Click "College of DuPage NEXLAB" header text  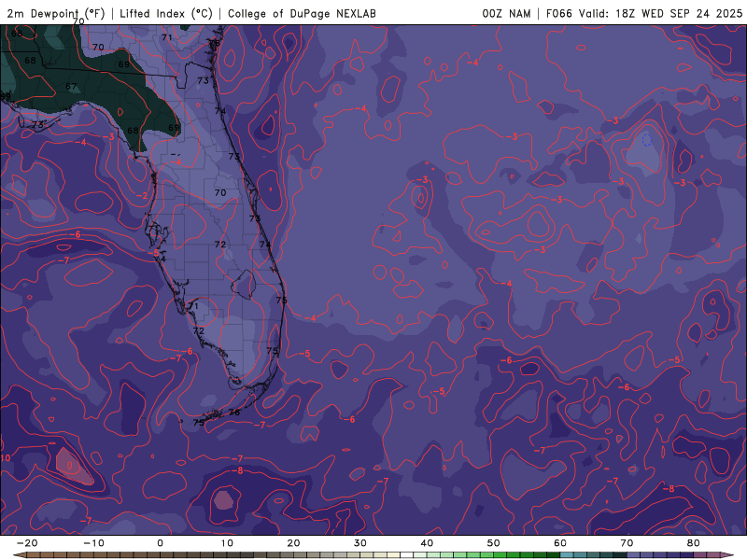[x=302, y=13]
